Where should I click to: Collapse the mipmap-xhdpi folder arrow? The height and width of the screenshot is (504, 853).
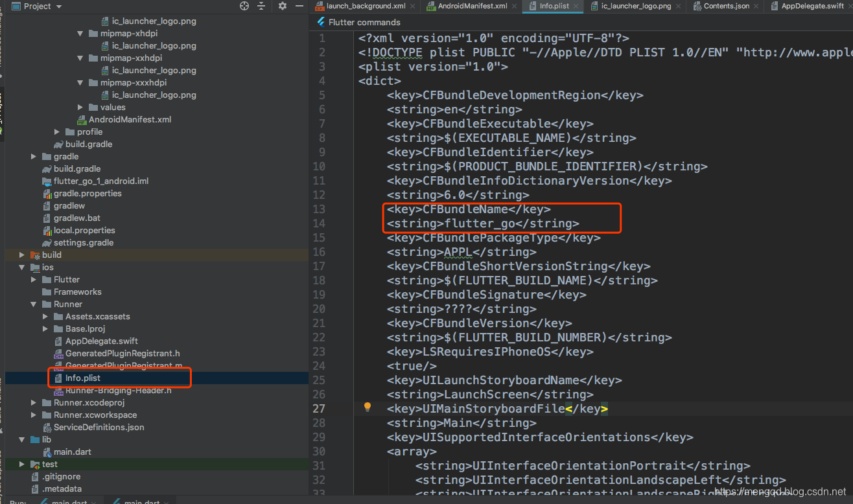click(x=80, y=34)
